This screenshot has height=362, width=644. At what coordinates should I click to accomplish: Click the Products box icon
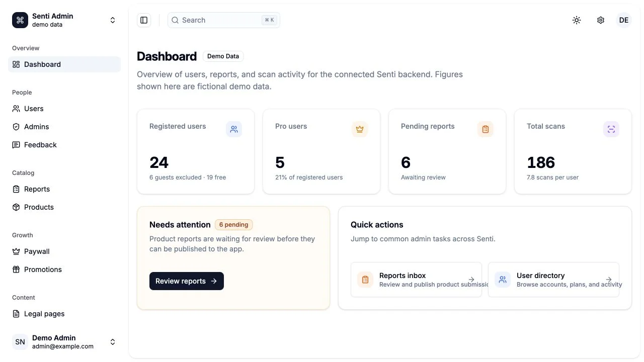[16, 207]
